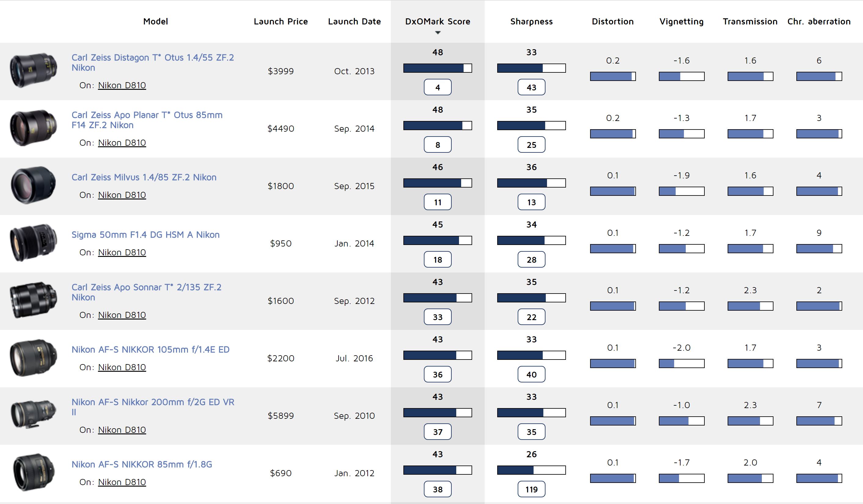
Task: Click the Sigma 50mm F1.4 lens image
Action: coord(33,243)
